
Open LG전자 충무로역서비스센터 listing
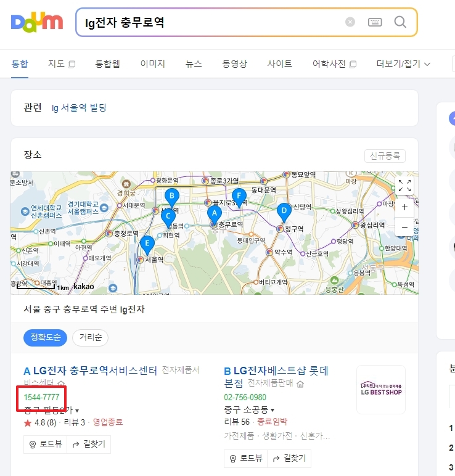coord(95,371)
